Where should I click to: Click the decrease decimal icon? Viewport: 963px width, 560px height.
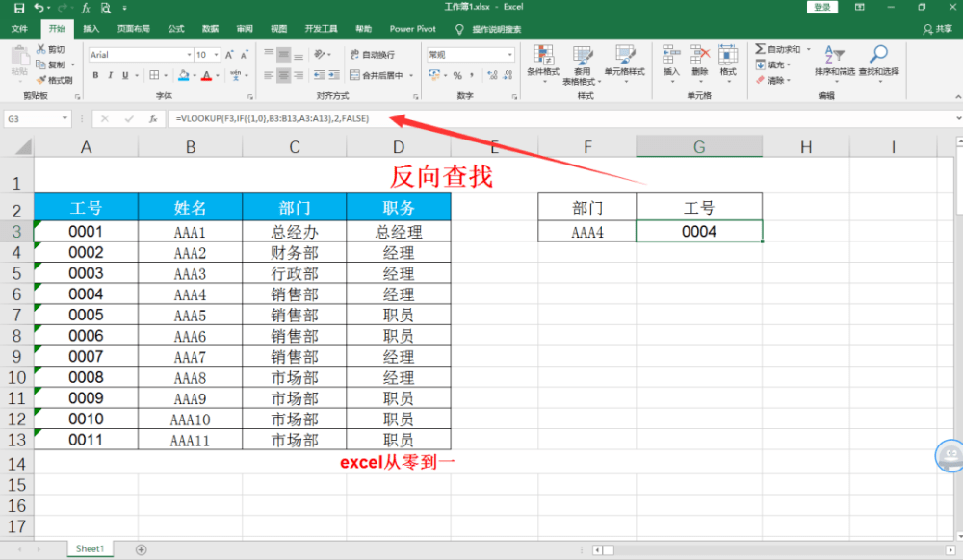pos(508,75)
